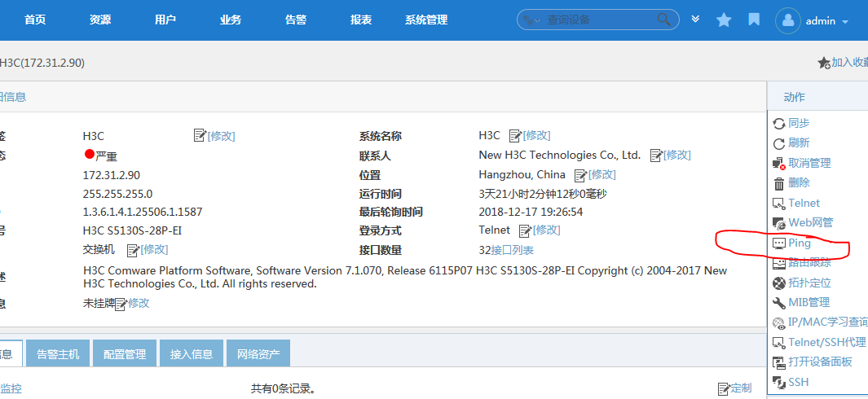
Task: Click the 路由跟踪 traceroute icon
Action: click(x=779, y=263)
